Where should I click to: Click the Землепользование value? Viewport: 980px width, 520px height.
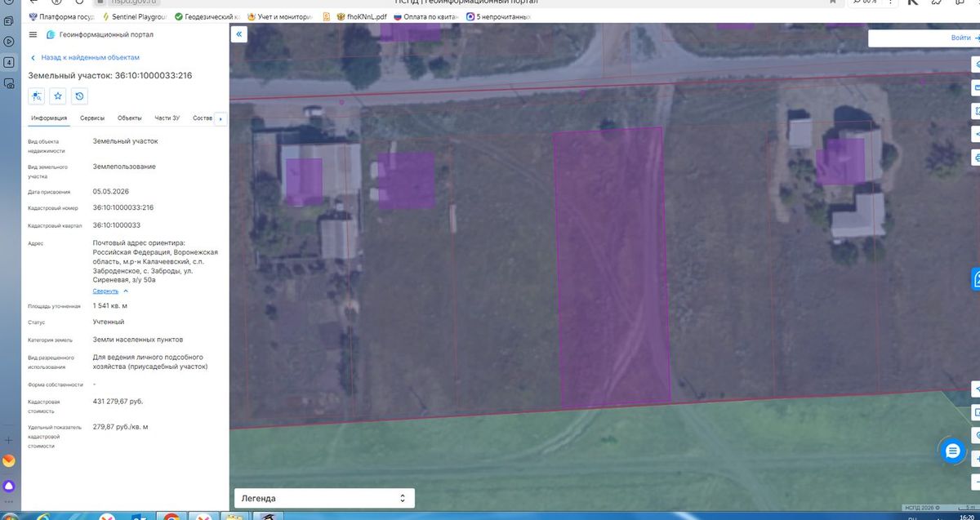124,167
